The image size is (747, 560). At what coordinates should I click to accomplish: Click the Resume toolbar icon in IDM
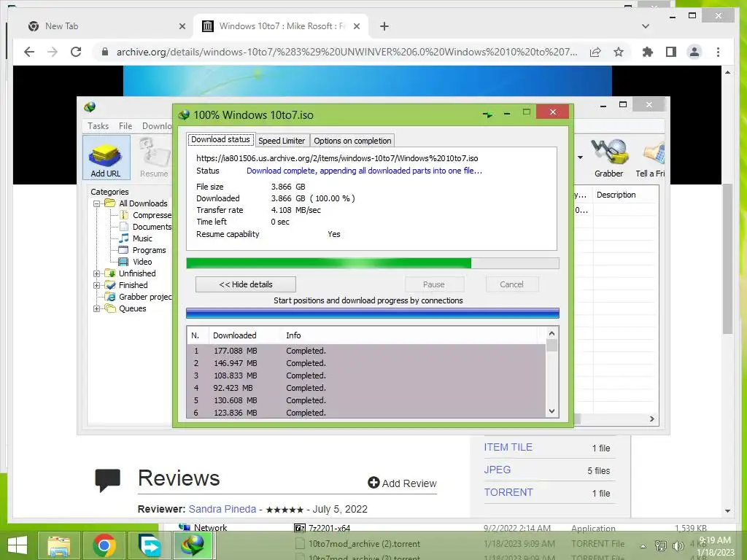[154, 157]
